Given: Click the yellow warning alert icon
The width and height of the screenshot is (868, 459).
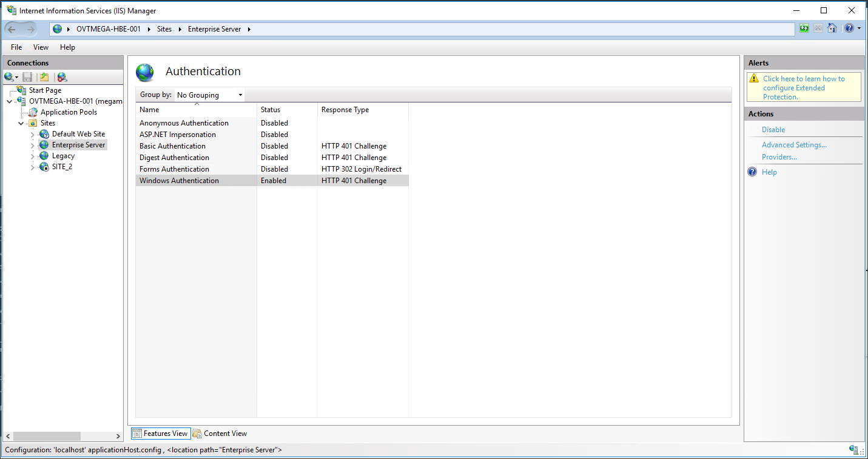Looking at the screenshot, I should pos(754,78).
